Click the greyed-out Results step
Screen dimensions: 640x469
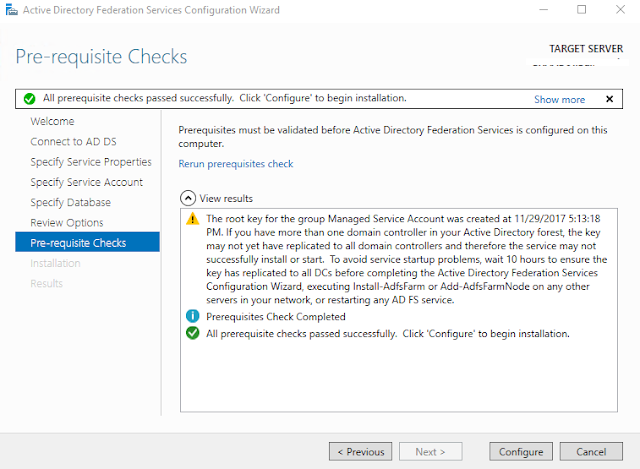click(47, 283)
